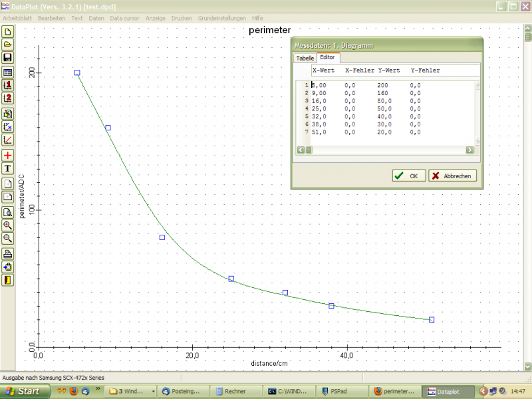Zoom in with the plus magnifier
This screenshot has width=532, height=399.
coord(7,225)
